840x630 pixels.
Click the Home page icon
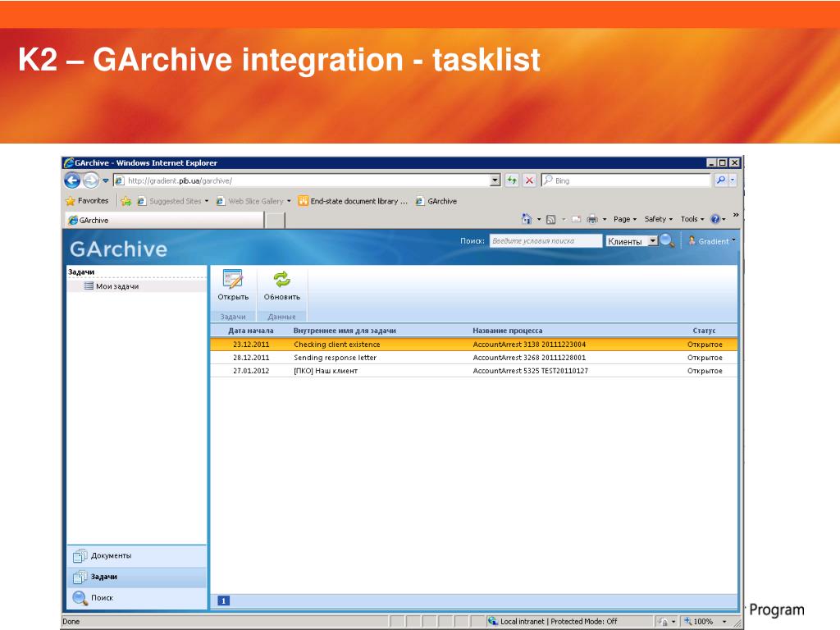pos(527,218)
